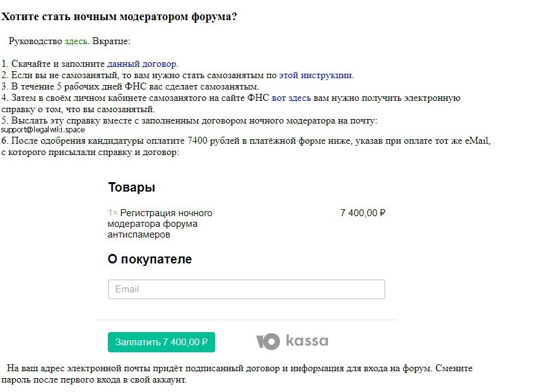Click the "1×" quantity indicator
535x392 pixels.
tap(112, 213)
